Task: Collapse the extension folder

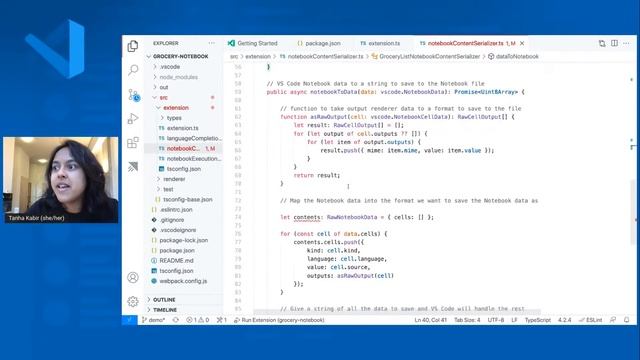Action: pos(176,107)
